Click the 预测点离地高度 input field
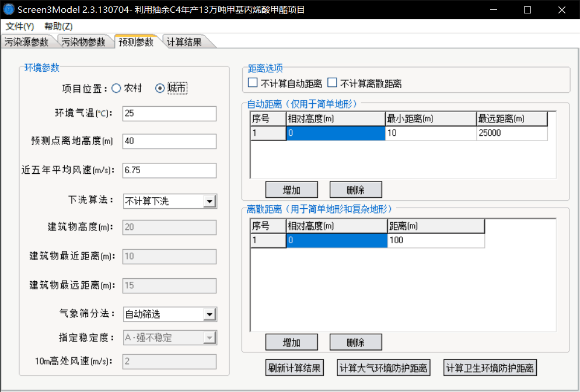This screenshot has height=392, width=580. pyautogui.click(x=169, y=141)
